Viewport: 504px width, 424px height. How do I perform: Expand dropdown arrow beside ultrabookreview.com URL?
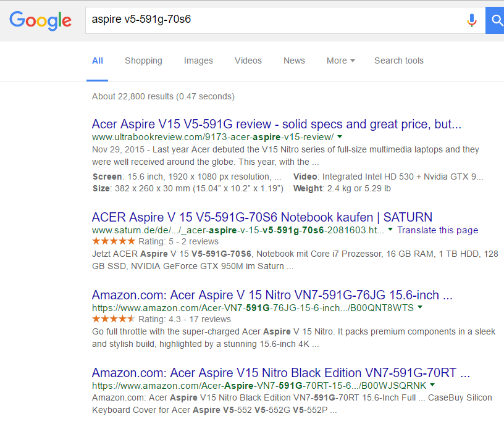click(340, 137)
